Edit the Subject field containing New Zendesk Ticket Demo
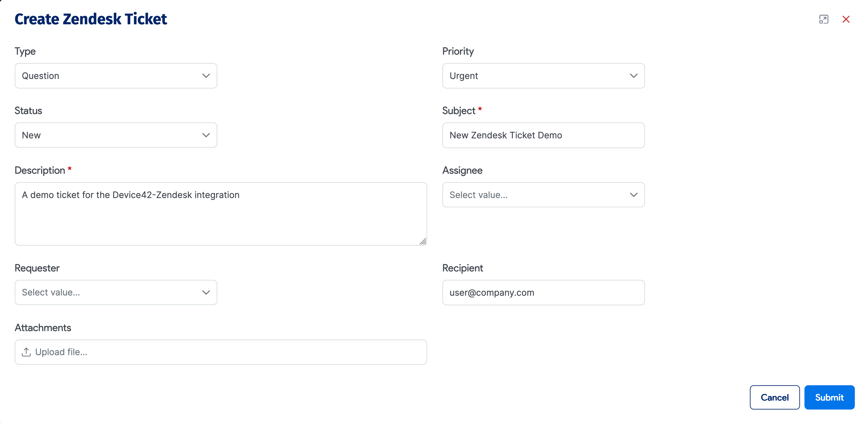The height and width of the screenshot is (423, 868). coord(543,135)
